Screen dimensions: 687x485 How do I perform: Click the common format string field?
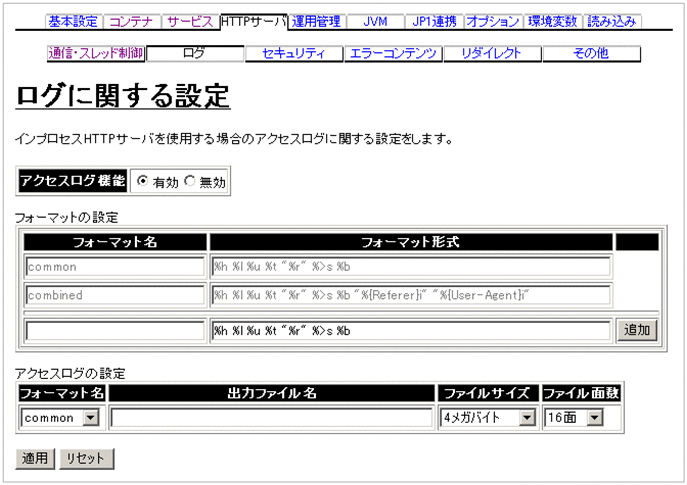tap(411, 267)
